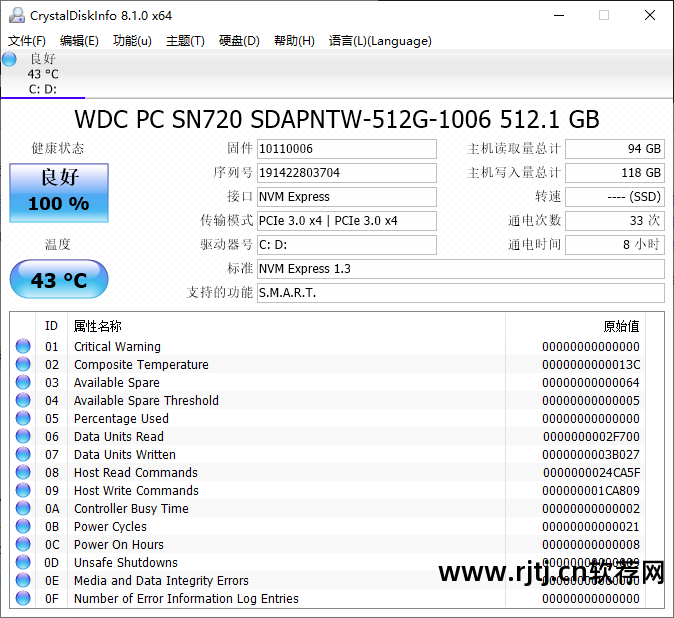Click the status orb for Media and Data Integrity Errors
Viewport: 674px width, 618px height.
click(23, 580)
